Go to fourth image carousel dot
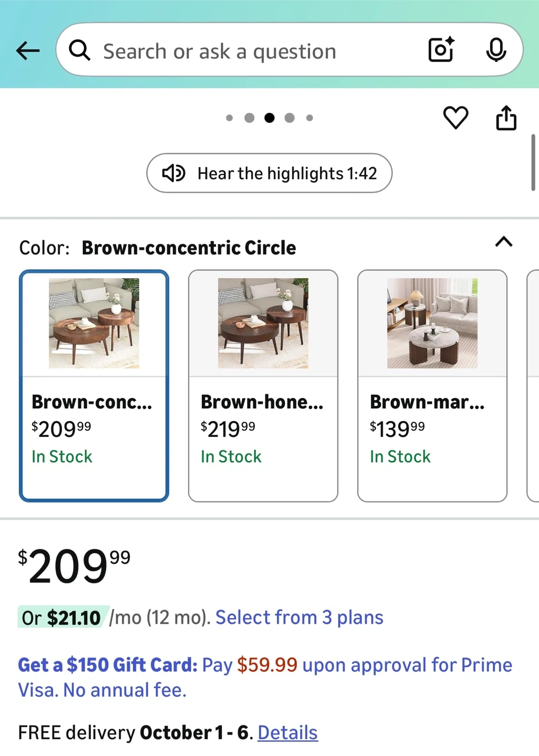The height and width of the screenshot is (756, 539). [x=289, y=118]
